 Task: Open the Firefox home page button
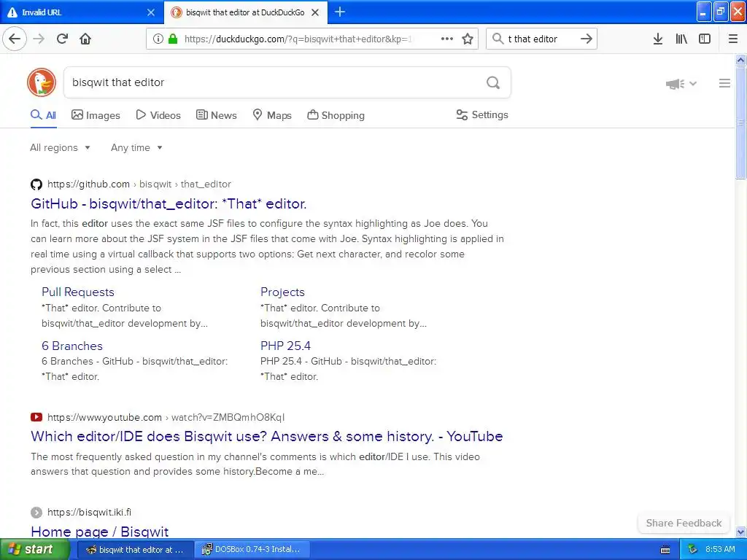85,39
